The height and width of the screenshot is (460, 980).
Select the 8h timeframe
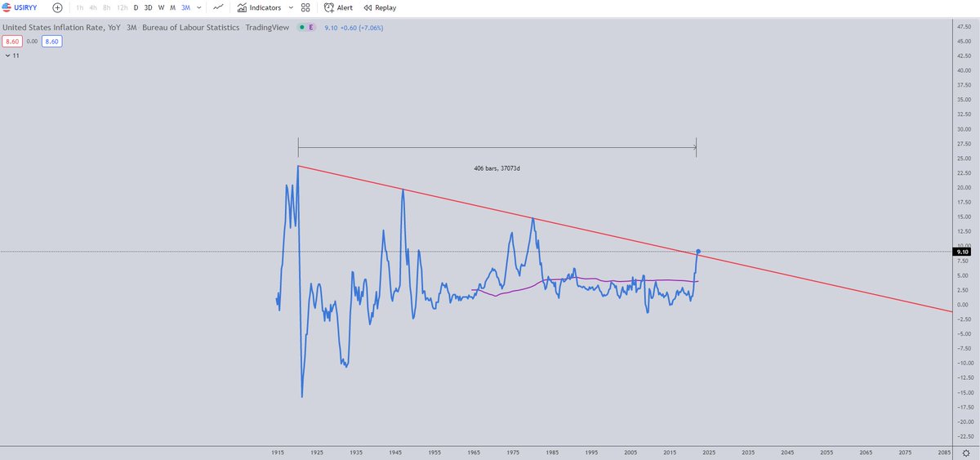click(107, 7)
